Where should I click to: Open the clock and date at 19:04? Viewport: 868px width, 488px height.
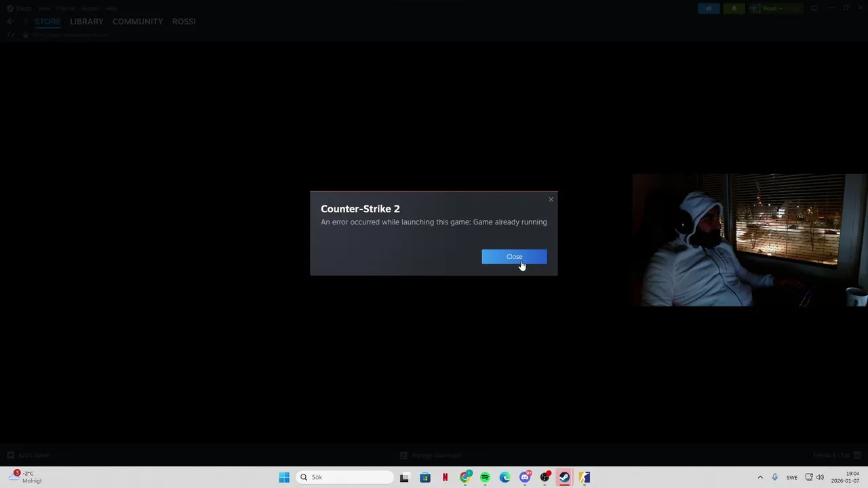pyautogui.click(x=846, y=477)
